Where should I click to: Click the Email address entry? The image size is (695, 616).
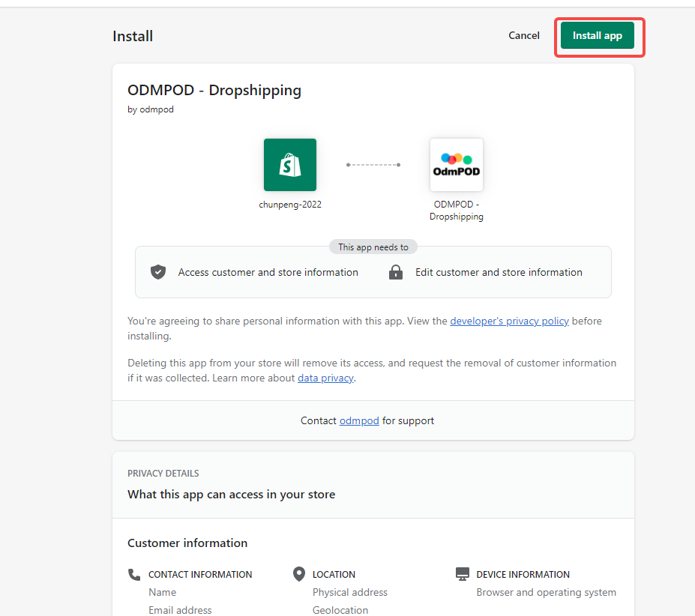pyautogui.click(x=180, y=610)
